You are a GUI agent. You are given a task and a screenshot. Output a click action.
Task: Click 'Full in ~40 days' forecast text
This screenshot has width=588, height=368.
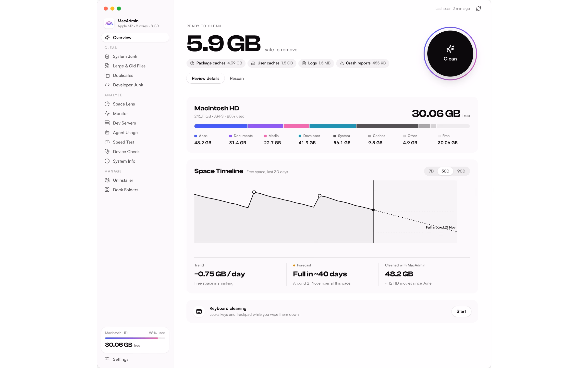coord(320,274)
